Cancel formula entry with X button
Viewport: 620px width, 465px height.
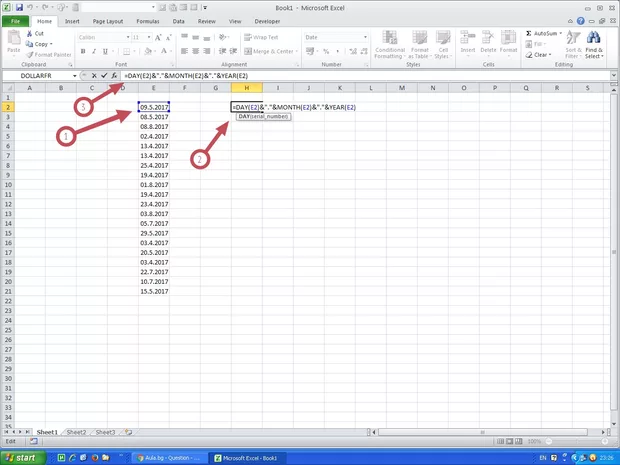coord(94,76)
